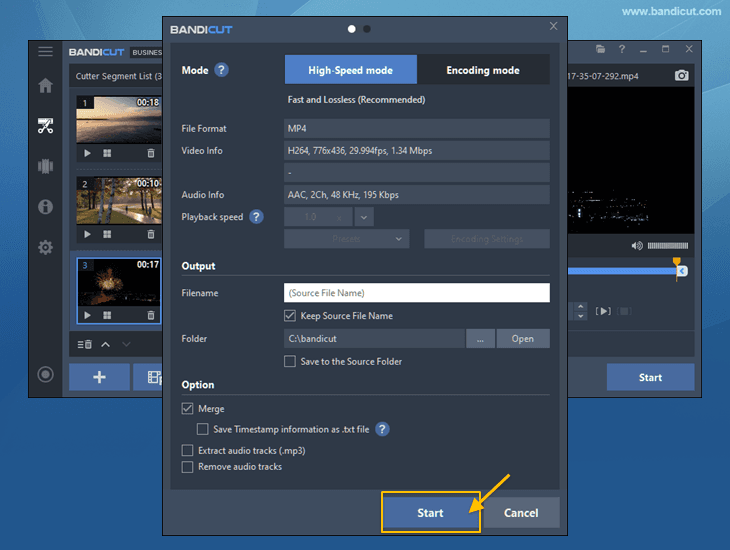Screen dimensions: 730x550
Task: Click the orange timeline marker
Action: [x=676, y=262]
